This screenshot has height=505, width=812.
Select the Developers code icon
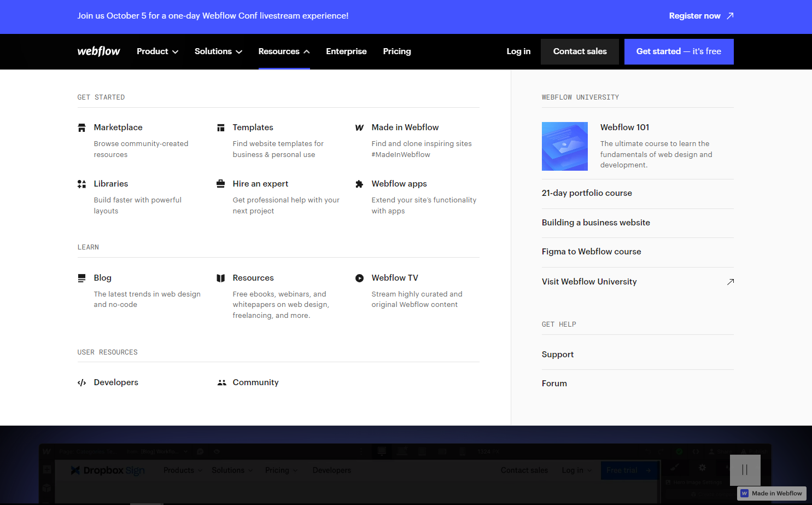pyautogui.click(x=81, y=382)
